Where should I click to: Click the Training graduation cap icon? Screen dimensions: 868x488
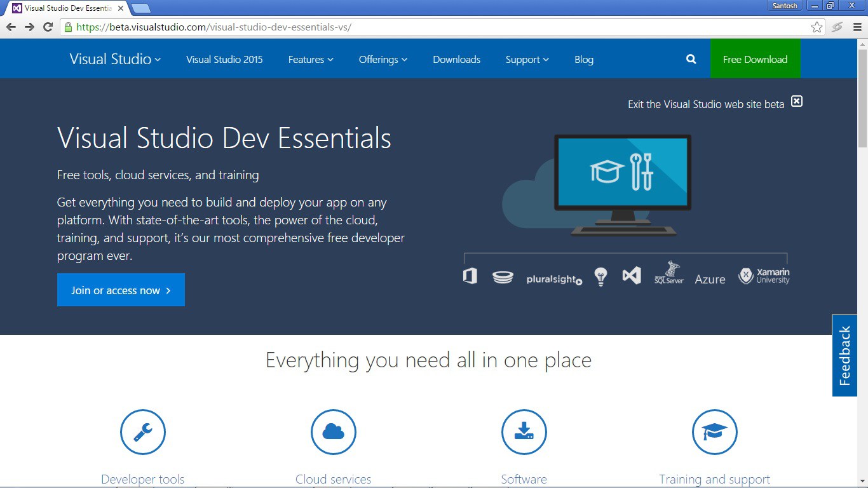pyautogui.click(x=715, y=432)
